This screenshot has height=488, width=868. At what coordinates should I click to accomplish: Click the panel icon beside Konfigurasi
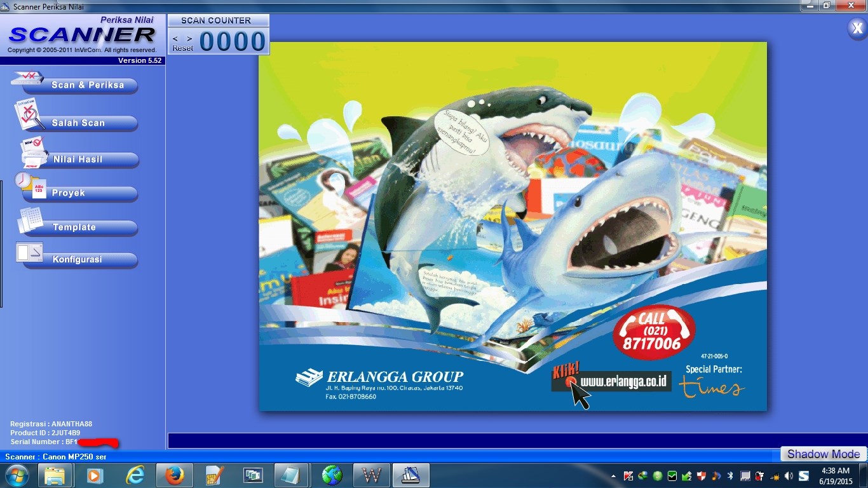[x=30, y=252]
